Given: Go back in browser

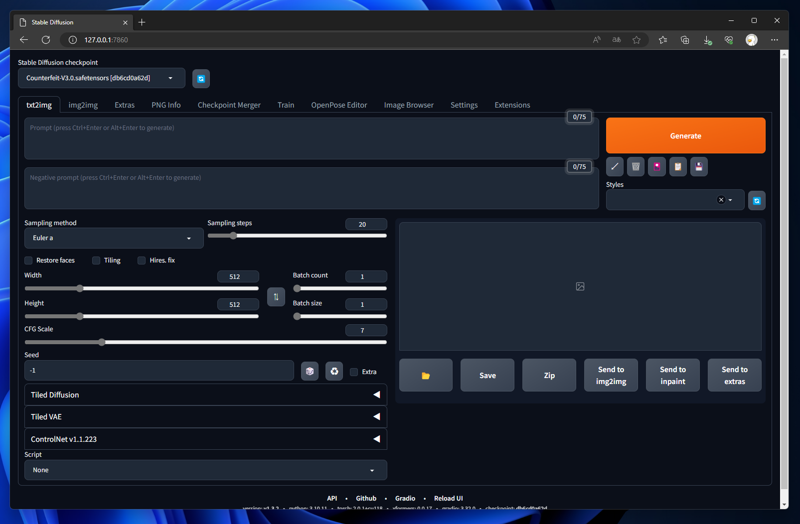Looking at the screenshot, I should (23, 40).
